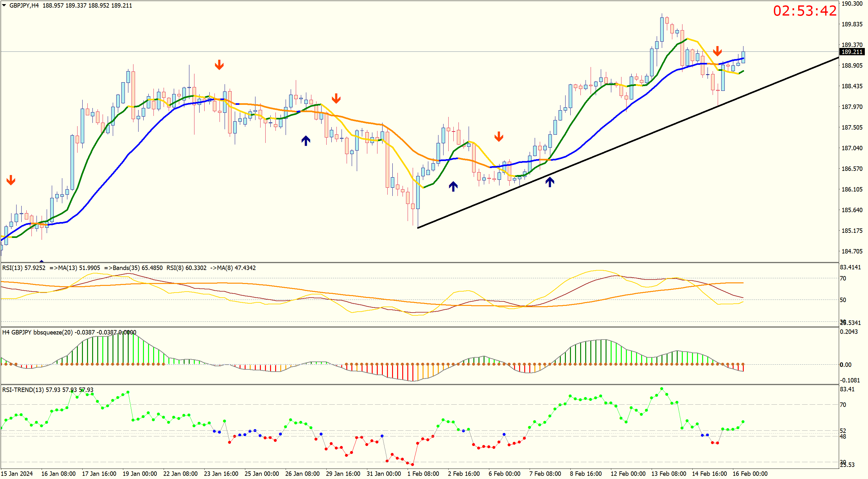Open the dropdown triangle beside GBPJPY,H4

click(4, 5)
